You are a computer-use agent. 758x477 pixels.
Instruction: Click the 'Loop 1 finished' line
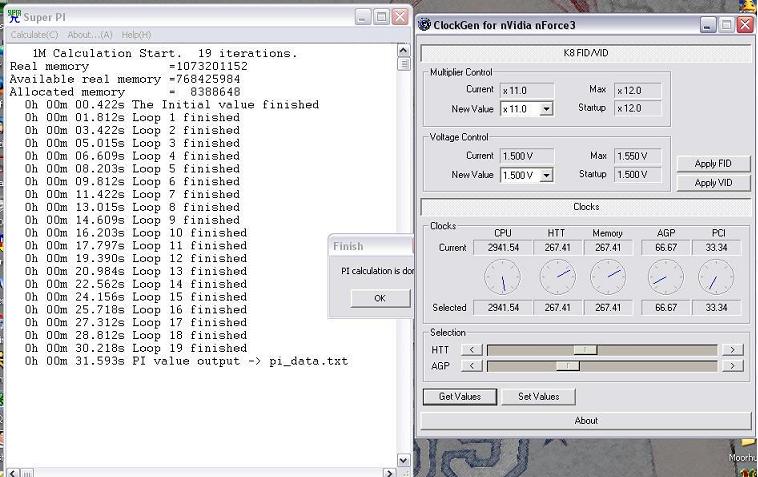click(x=132, y=117)
